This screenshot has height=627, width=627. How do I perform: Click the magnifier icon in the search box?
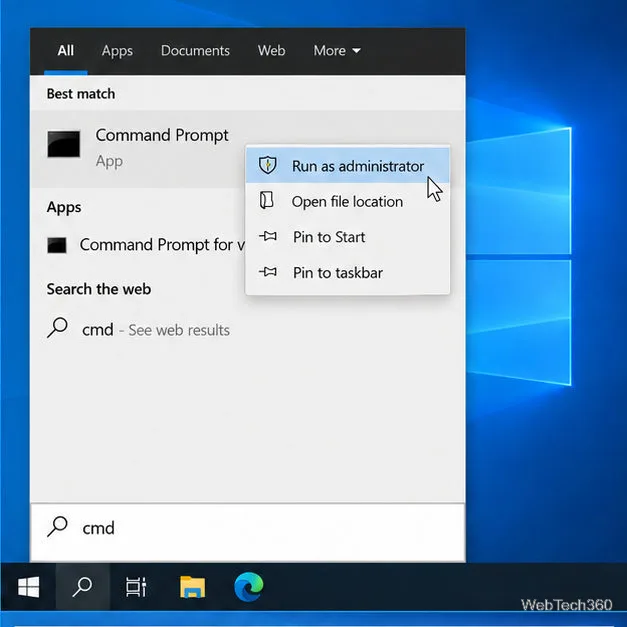(x=57, y=526)
